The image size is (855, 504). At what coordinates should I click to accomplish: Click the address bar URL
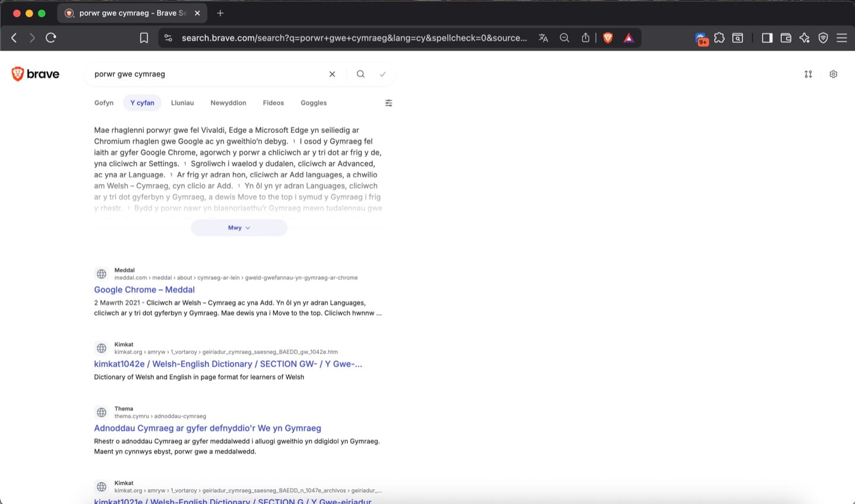pyautogui.click(x=354, y=38)
